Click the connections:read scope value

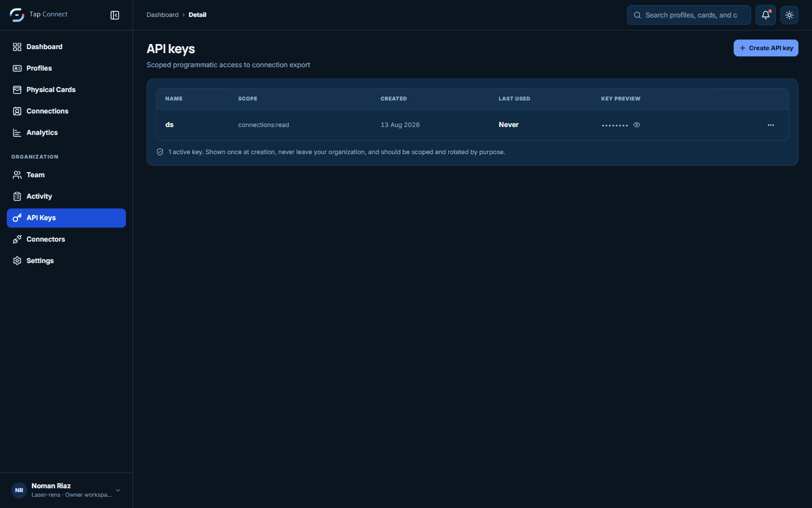pos(263,125)
